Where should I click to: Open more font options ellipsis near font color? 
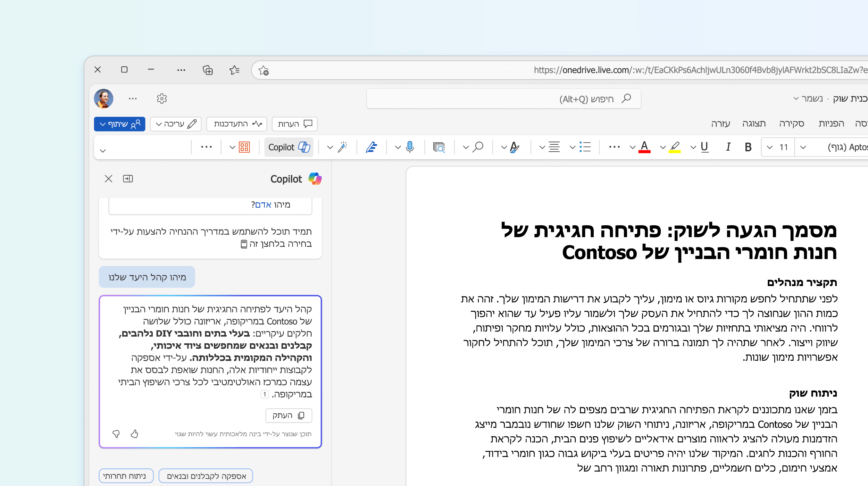tap(614, 147)
